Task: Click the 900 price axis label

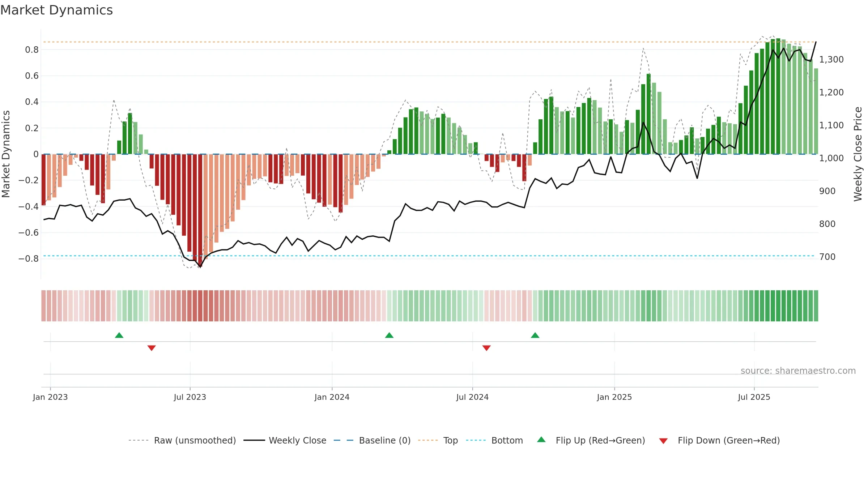Action: [827, 191]
